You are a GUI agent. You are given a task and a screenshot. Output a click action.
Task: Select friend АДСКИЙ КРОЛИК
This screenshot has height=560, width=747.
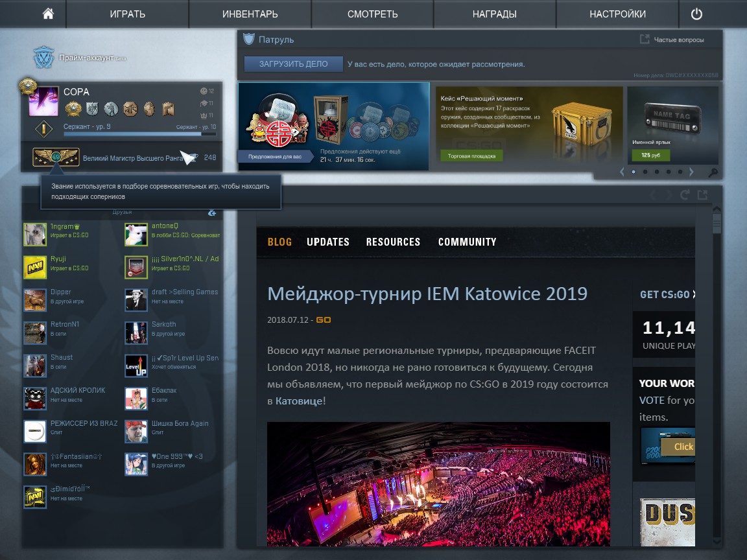tap(71, 399)
